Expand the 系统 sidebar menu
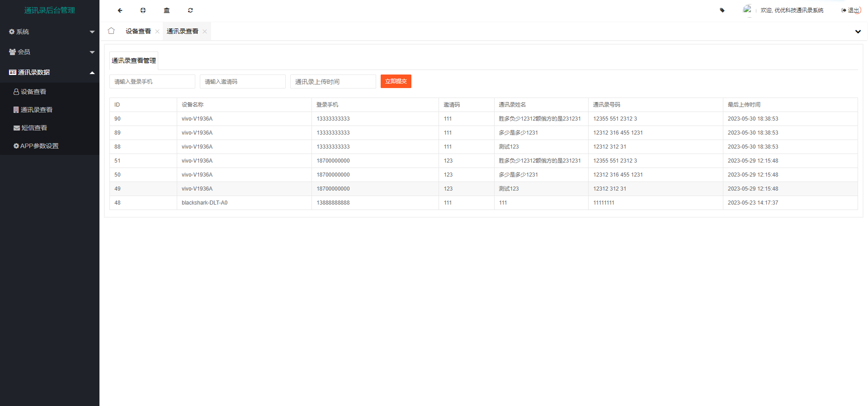The image size is (868, 406). click(x=49, y=32)
